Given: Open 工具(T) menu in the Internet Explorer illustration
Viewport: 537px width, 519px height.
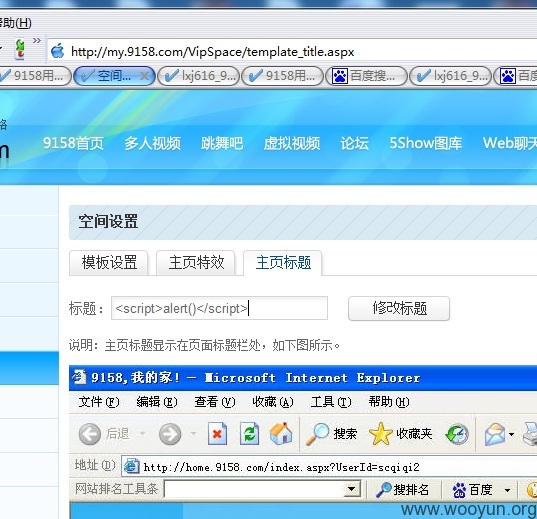Looking at the screenshot, I should pos(331,402).
